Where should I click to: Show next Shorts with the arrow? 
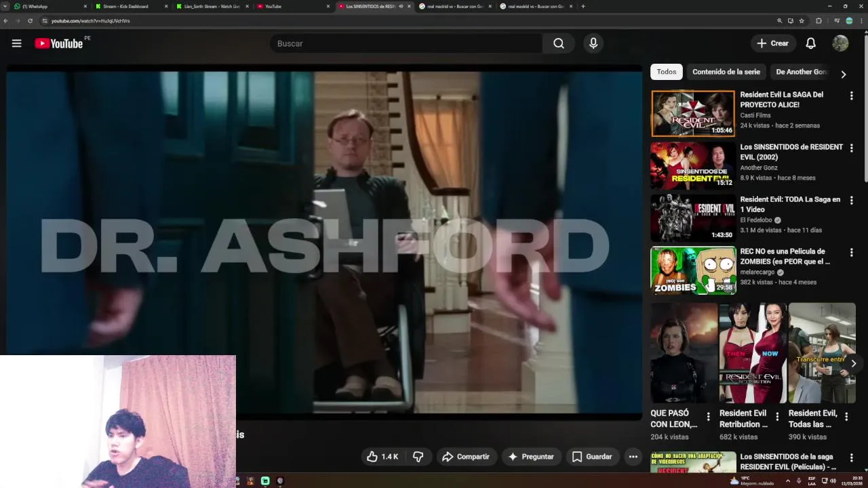click(x=854, y=363)
